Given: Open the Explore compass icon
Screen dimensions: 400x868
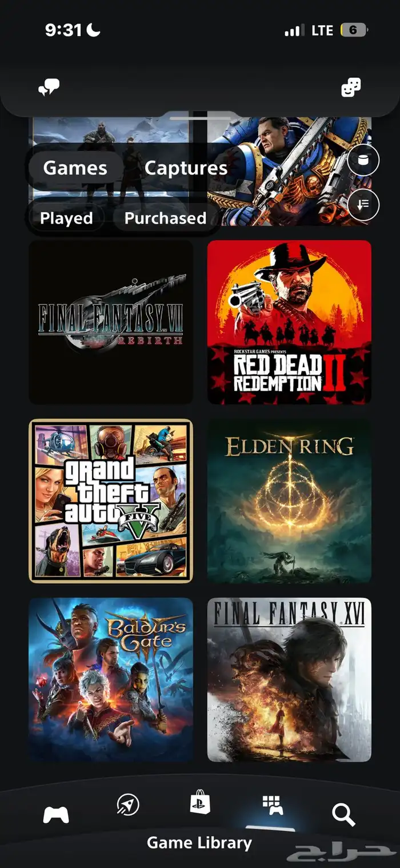Looking at the screenshot, I should pos(127,805).
